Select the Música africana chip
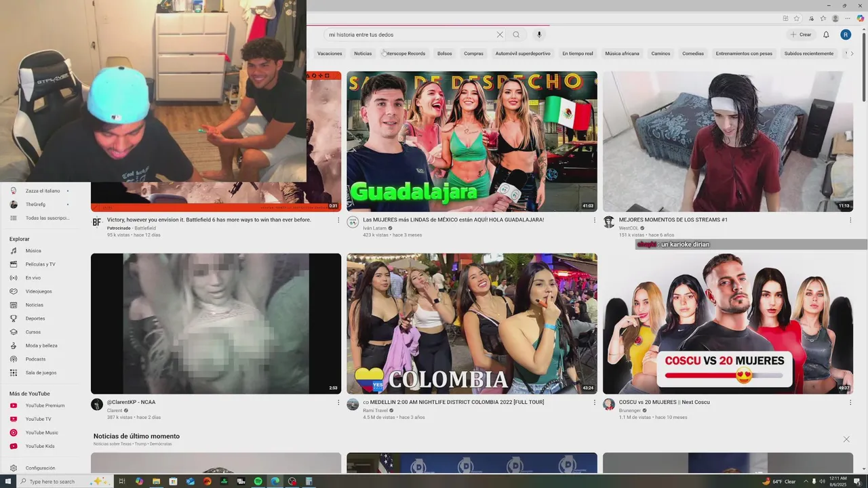 622,54
